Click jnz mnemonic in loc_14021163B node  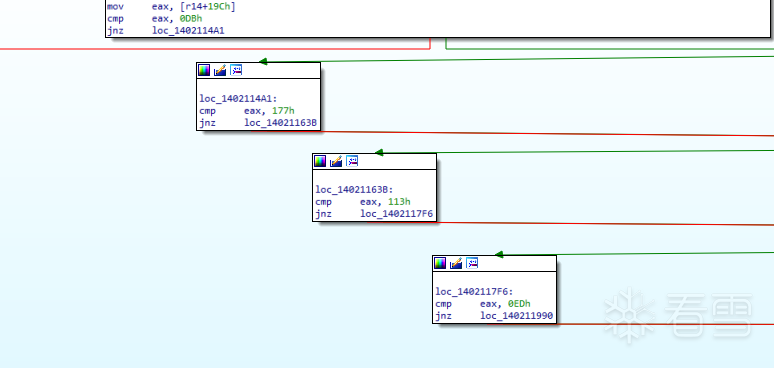point(324,214)
